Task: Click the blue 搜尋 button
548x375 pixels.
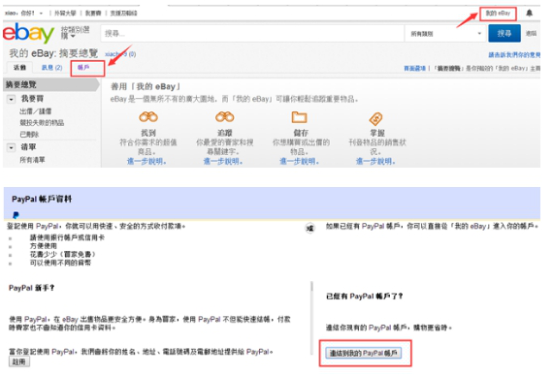Action: (x=504, y=34)
